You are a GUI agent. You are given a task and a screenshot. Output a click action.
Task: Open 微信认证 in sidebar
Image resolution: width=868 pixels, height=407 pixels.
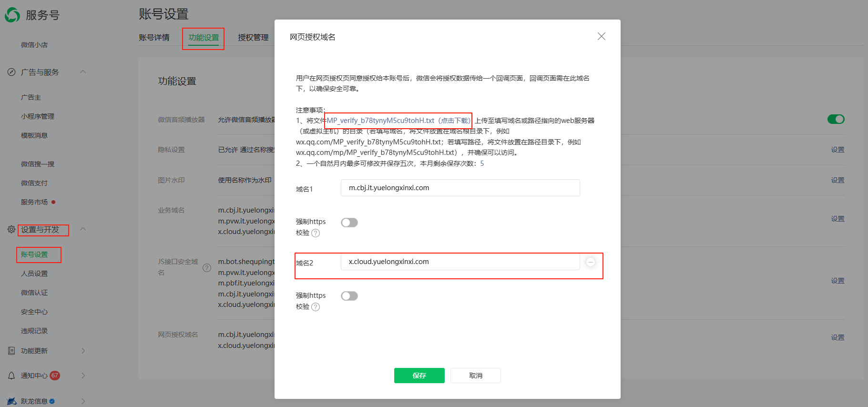[x=34, y=293]
